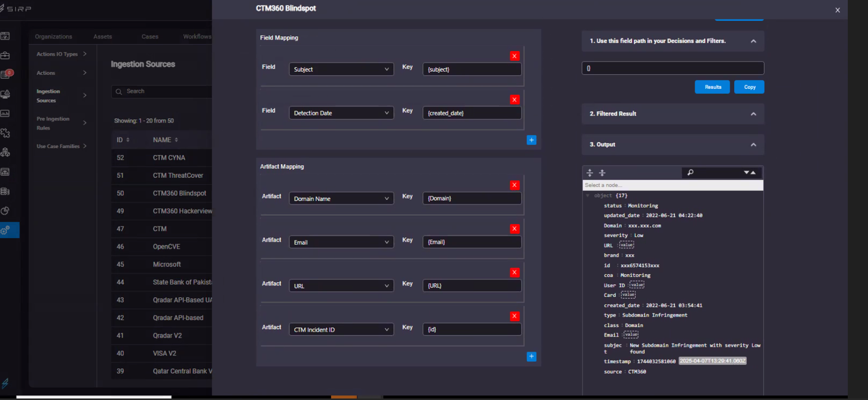The height and width of the screenshot is (400, 868).
Task: Open the Ingestion Sources menu item
Action: click(62, 96)
